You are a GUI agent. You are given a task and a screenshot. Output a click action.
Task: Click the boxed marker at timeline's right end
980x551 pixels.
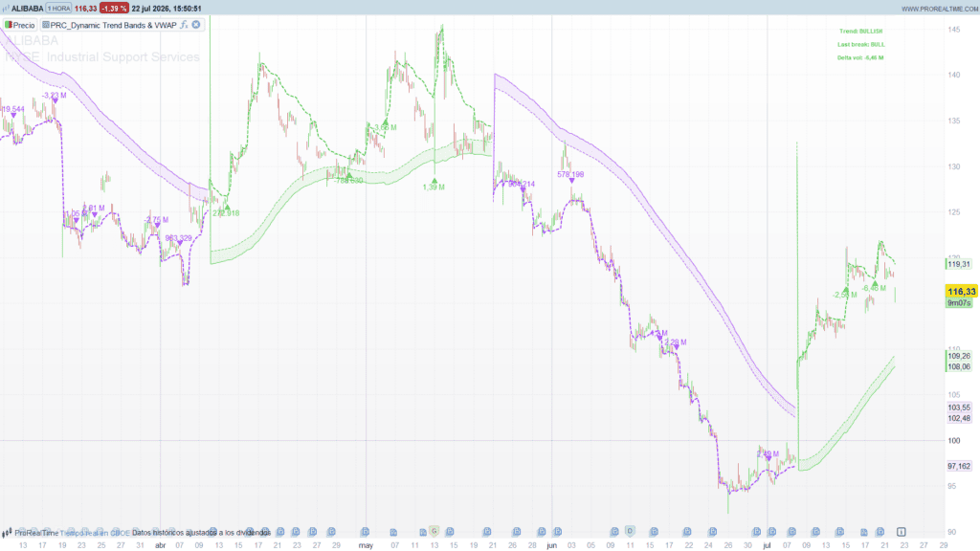(x=902, y=532)
